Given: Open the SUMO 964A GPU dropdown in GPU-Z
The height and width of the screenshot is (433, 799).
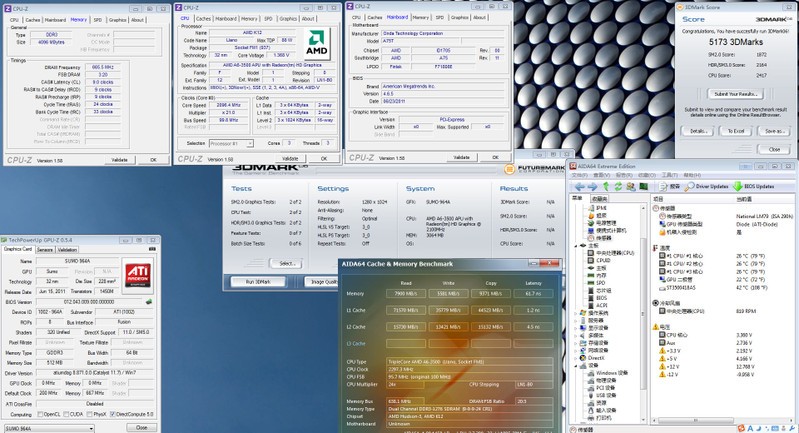Looking at the screenshot, I should (49, 428).
